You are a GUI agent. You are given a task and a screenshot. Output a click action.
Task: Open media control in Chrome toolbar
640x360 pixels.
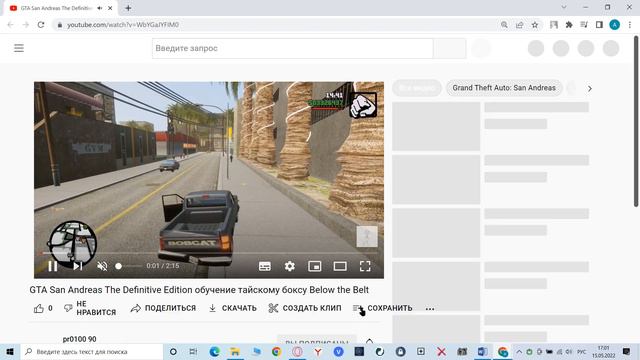coord(584,25)
